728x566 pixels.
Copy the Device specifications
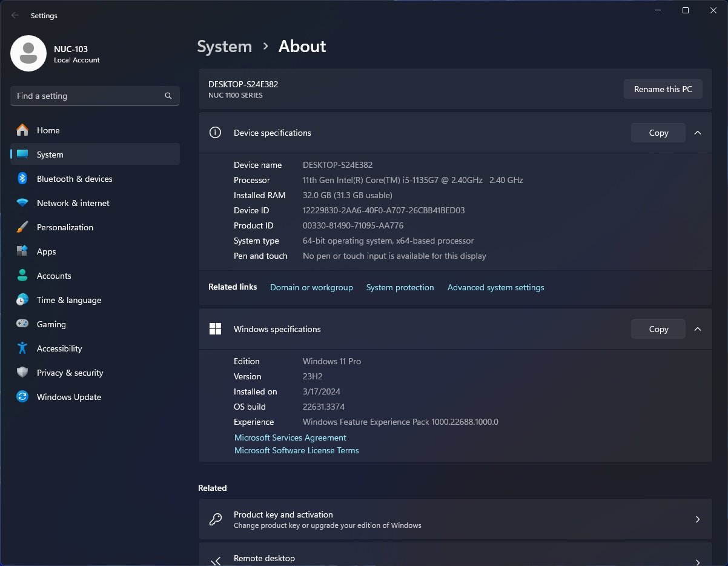[658, 133]
